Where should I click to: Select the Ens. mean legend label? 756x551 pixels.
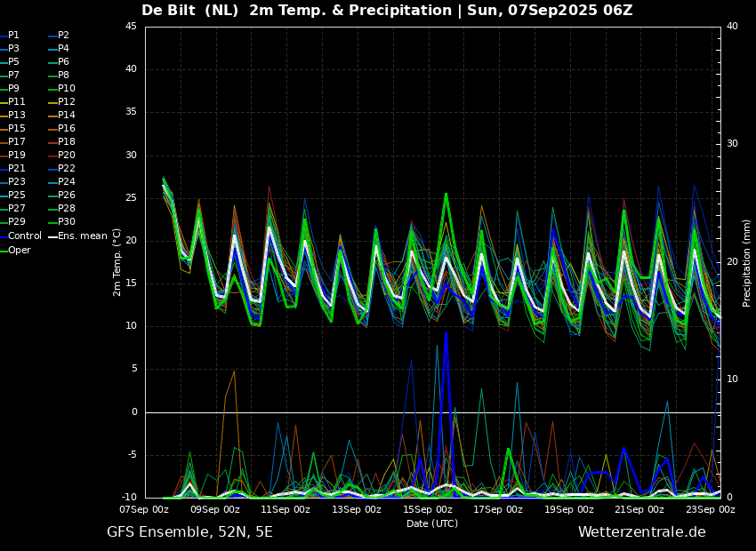pos(77,236)
